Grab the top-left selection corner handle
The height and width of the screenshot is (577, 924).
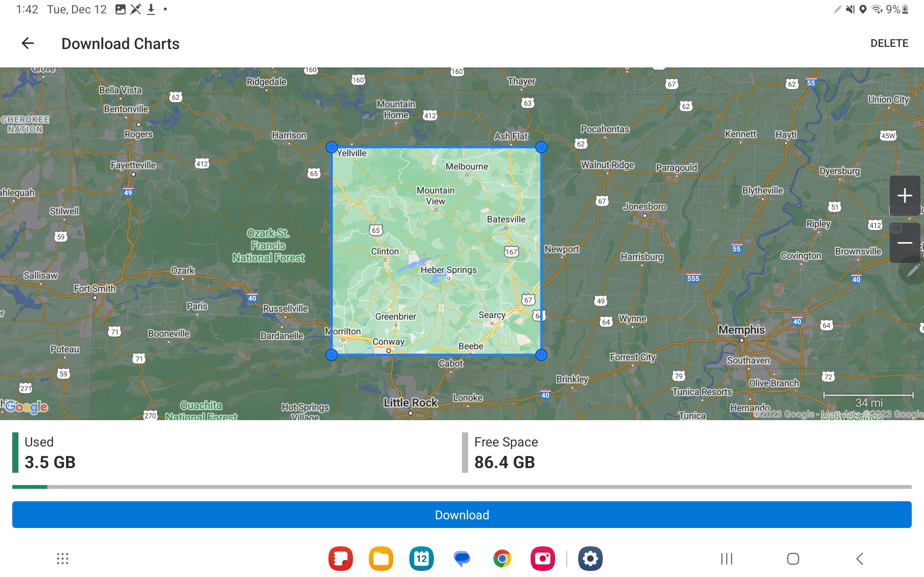331,147
